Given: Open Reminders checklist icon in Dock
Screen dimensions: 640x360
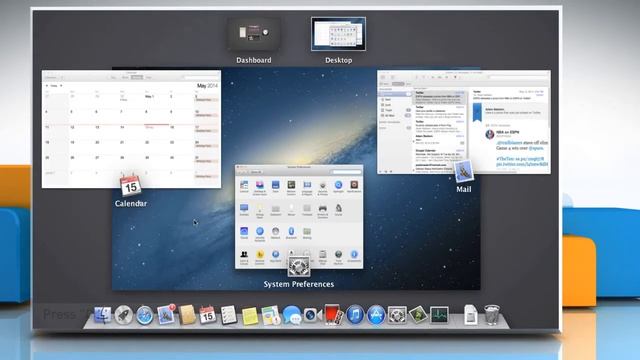Looking at the screenshot, I should click(x=228, y=315).
